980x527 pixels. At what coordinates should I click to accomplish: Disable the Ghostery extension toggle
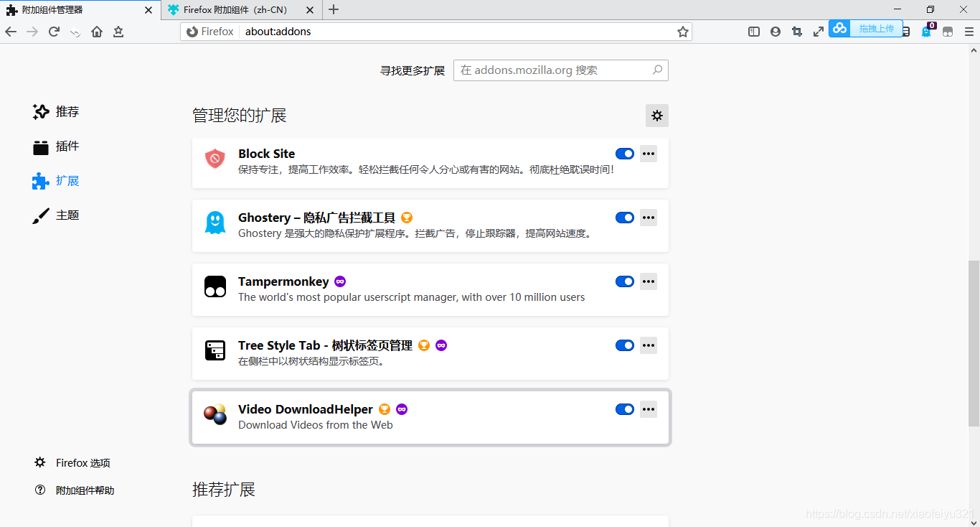tap(625, 218)
